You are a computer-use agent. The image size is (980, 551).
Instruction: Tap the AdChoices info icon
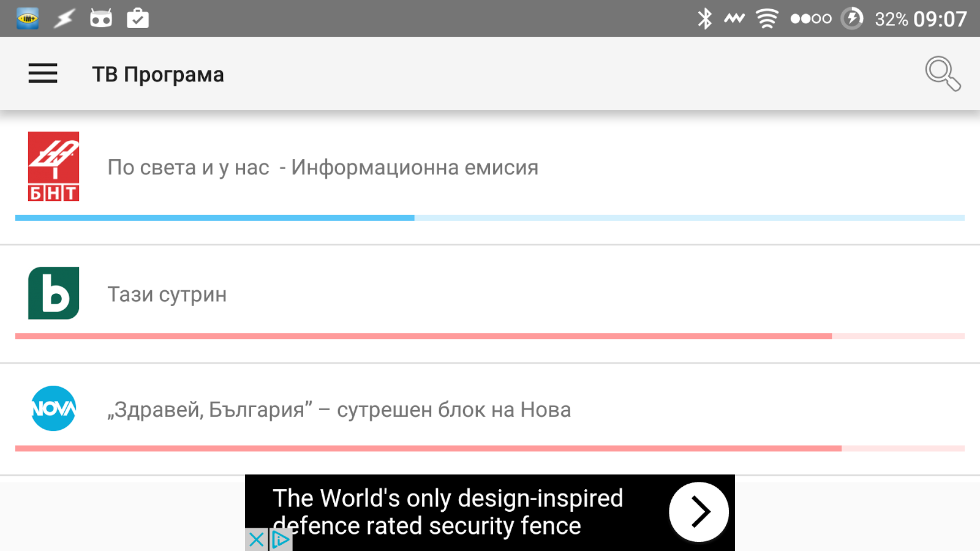point(281,539)
